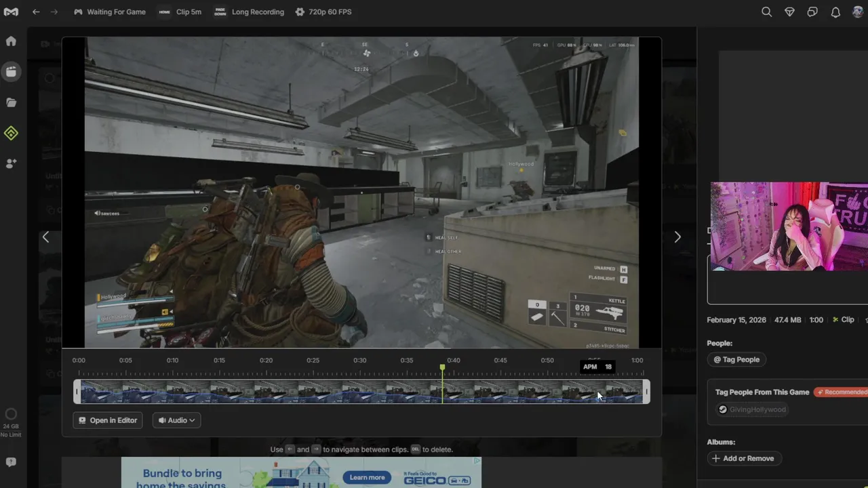Open the add friends sidebar icon
Screen dimensions: 868x488
coord(11,163)
